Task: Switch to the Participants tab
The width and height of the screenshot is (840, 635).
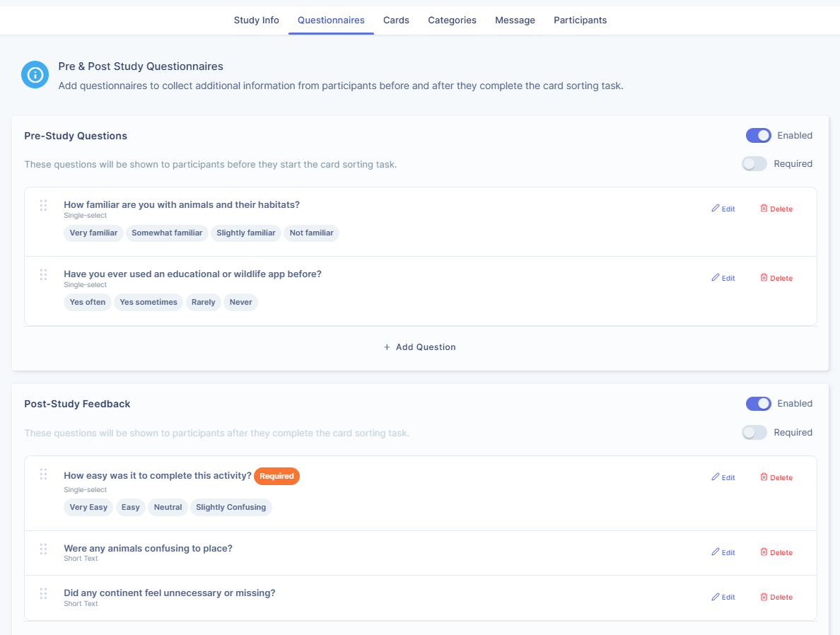Action: (580, 20)
